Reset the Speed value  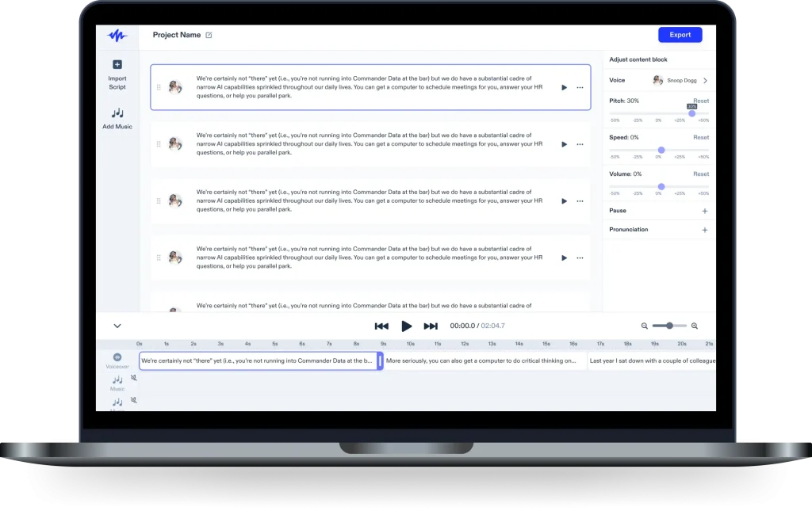701,138
